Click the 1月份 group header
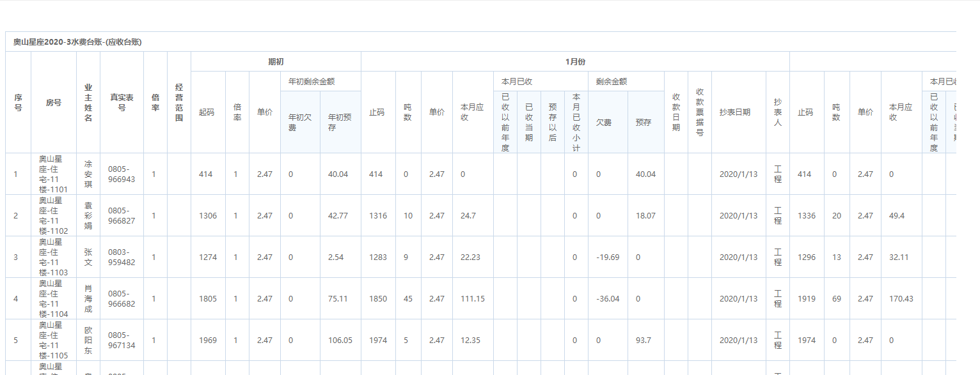Image resolution: width=980 pixels, height=375 pixels. [x=575, y=62]
